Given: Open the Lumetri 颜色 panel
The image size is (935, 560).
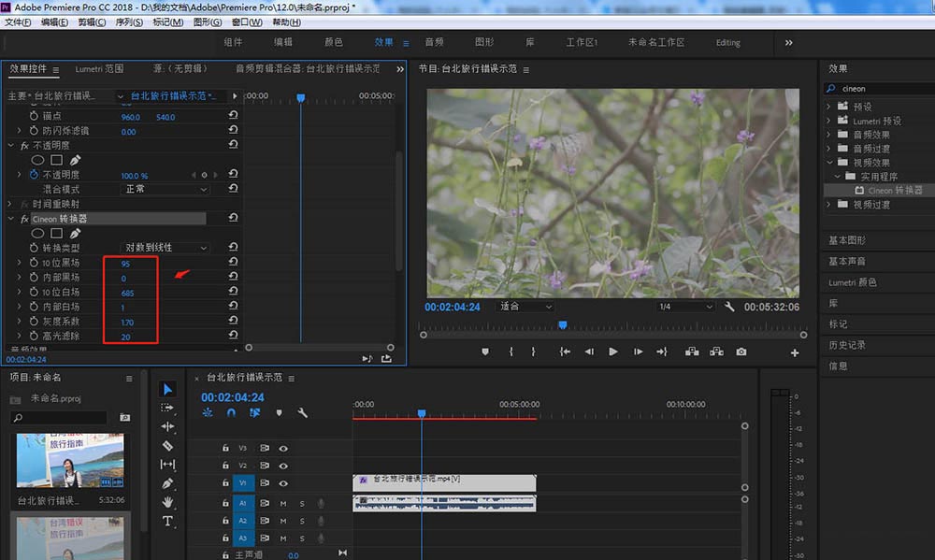Looking at the screenshot, I should (x=853, y=282).
